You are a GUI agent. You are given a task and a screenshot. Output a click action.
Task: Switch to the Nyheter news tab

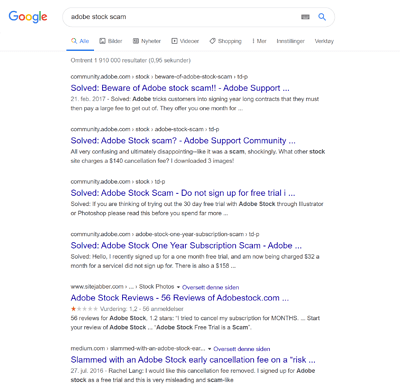147,41
